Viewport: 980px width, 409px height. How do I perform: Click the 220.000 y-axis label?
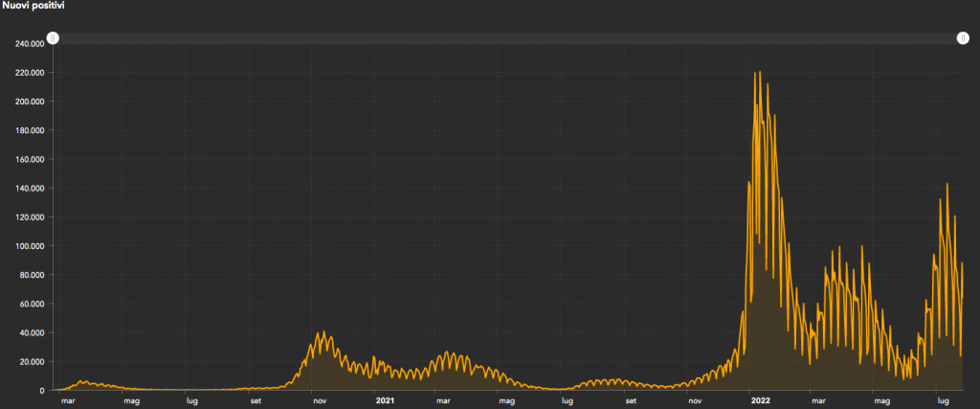[32, 73]
